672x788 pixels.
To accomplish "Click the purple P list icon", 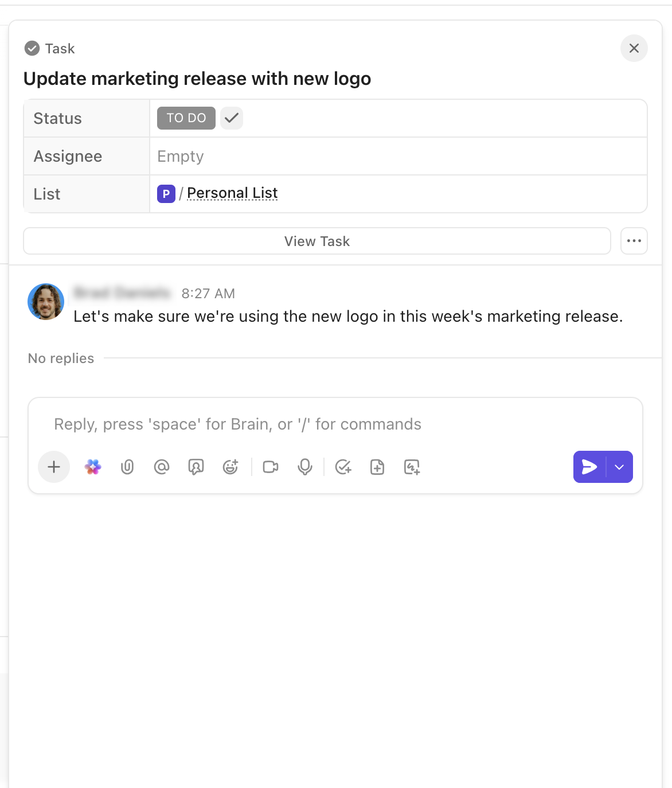I will click(165, 194).
